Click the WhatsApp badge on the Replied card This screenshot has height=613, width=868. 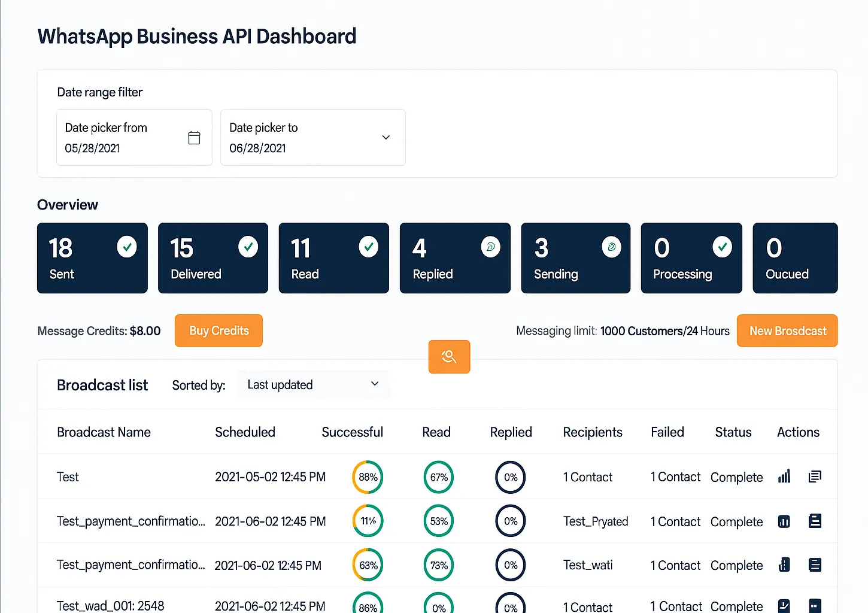[491, 246]
